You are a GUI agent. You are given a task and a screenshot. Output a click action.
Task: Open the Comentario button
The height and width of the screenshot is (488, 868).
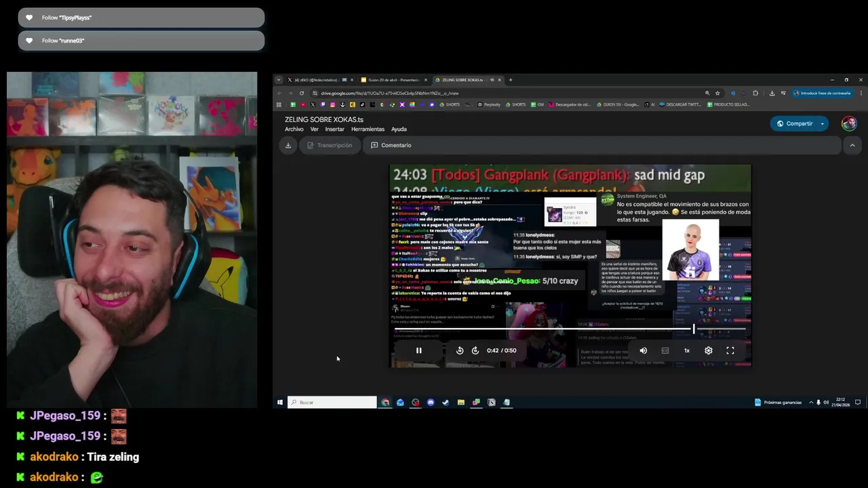[x=391, y=145]
